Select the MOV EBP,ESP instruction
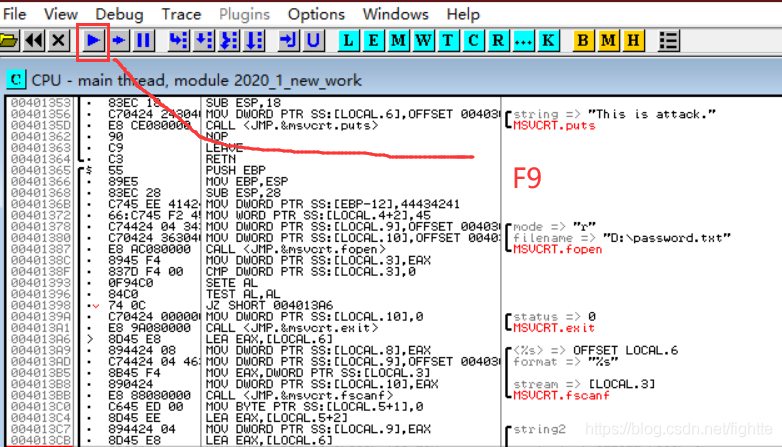Screen dimensions: 782x447 coord(247,182)
